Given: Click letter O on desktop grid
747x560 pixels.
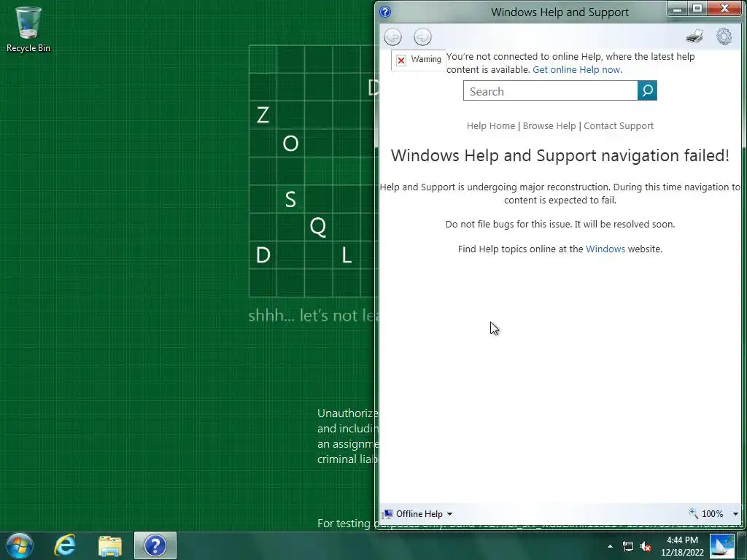Looking at the screenshot, I should point(290,144).
